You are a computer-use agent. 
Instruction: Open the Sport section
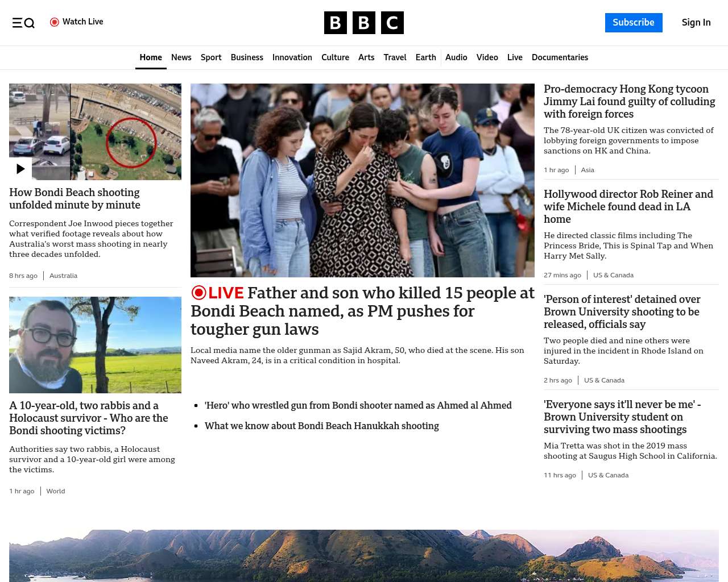pos(210,57)
